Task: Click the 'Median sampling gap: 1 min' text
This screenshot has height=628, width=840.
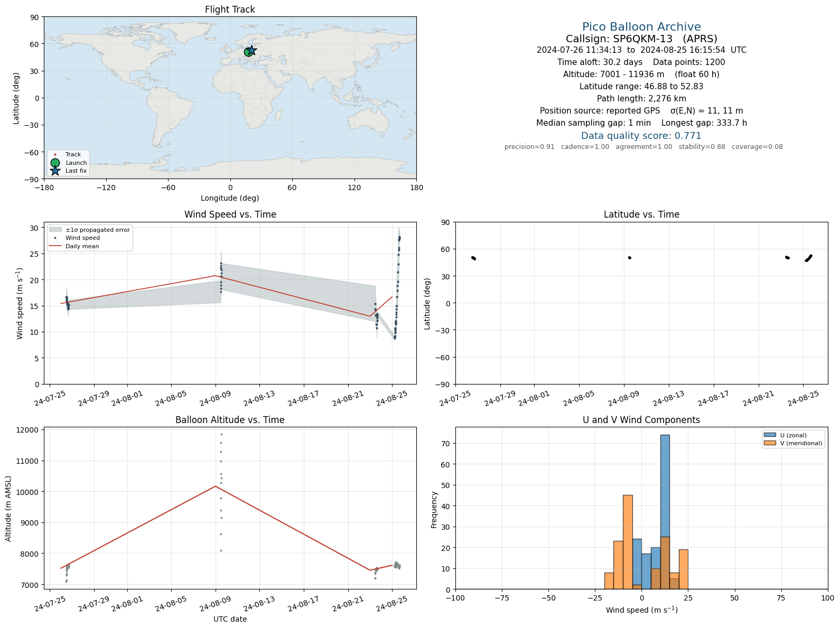Action: [593, 123]
